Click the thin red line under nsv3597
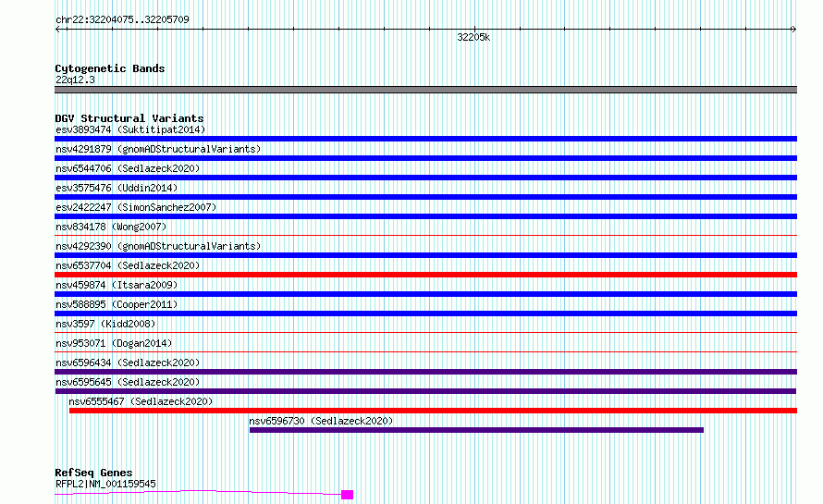Screen dimensions: 823x504 [x=425, y=333]
